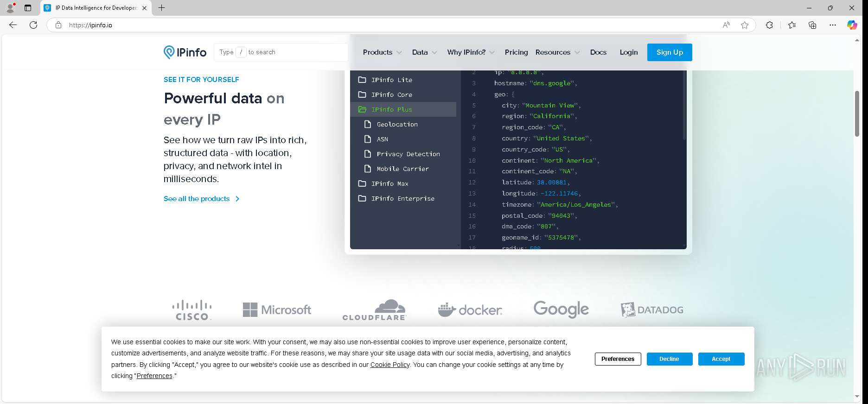The image size is (868, 404).
Task: Expand the Resources menu
Action: 557,52
